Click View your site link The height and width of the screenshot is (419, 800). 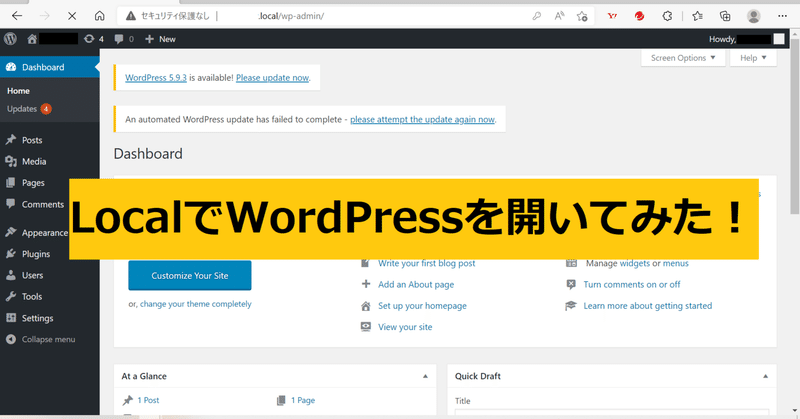point(405,327)
